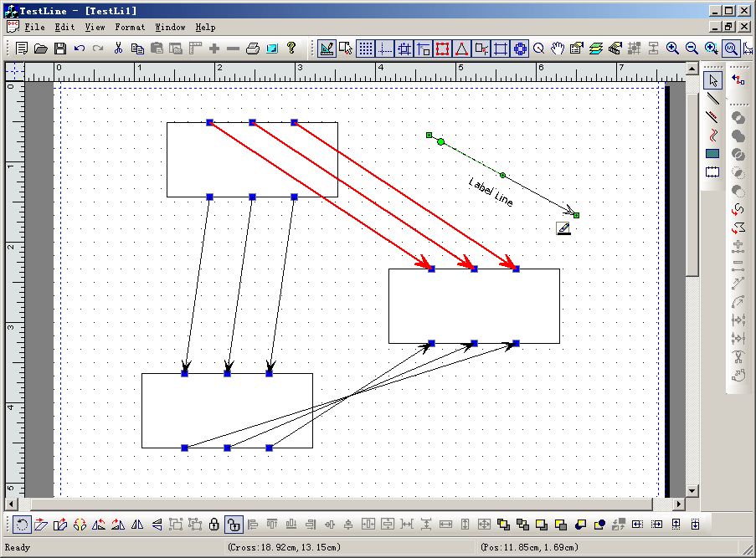
Task: Click the pencil edit icon below the arrow
Action: [x=563, y=228]
